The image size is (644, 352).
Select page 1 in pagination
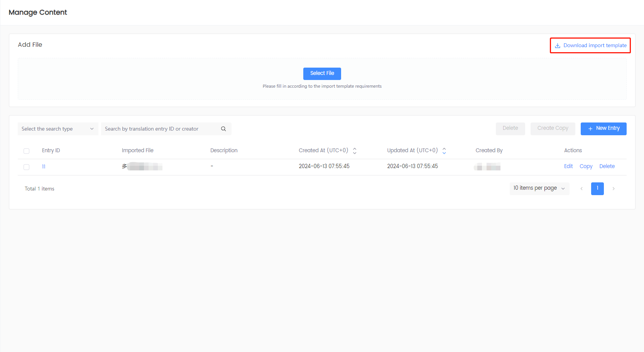tap(597, 189)
